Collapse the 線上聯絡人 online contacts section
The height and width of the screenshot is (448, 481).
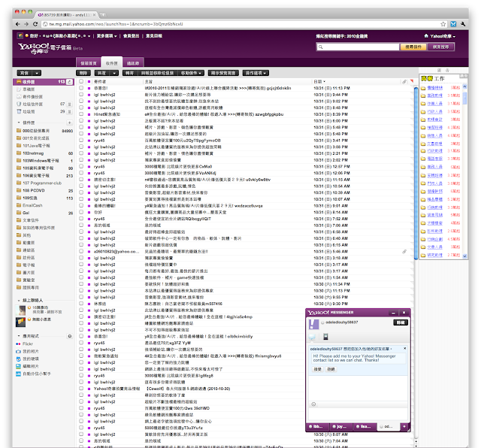click(x=19, y=301)
